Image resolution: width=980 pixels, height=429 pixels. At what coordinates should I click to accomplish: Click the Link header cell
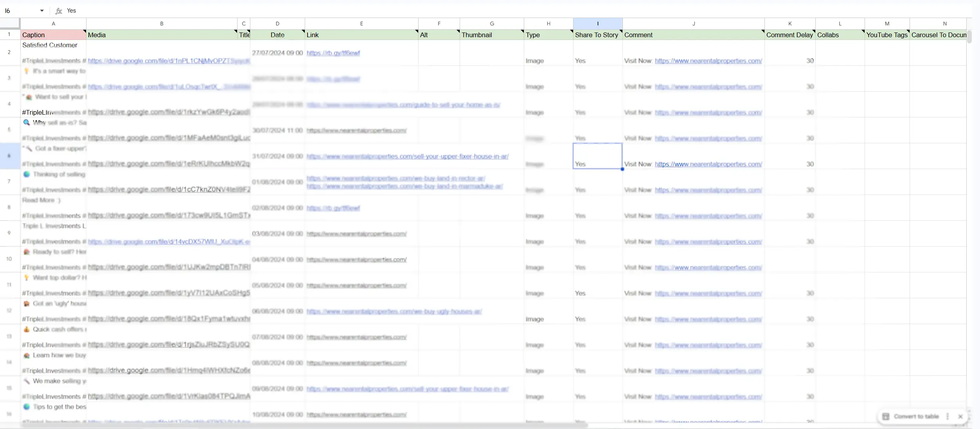coord(361,35)
